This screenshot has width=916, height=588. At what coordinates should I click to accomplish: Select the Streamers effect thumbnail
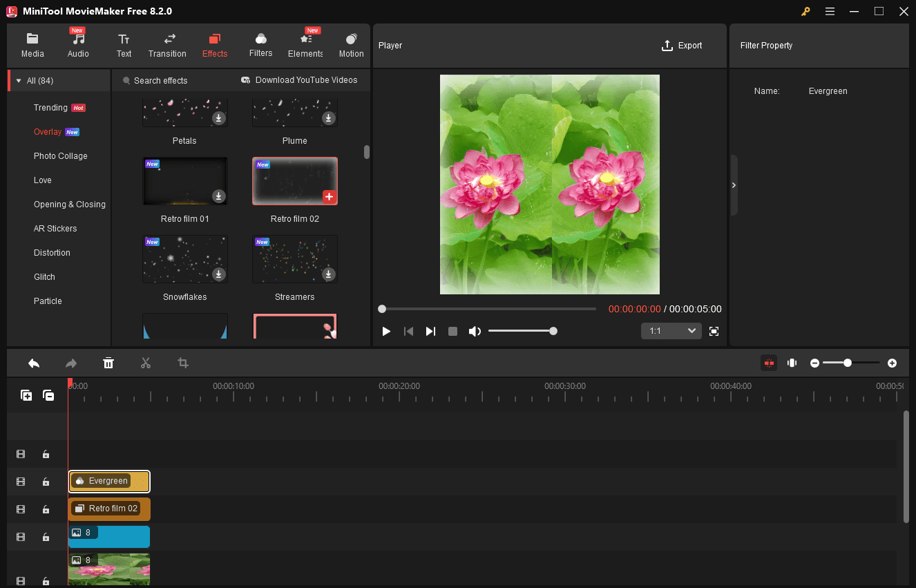pos(295,259)
